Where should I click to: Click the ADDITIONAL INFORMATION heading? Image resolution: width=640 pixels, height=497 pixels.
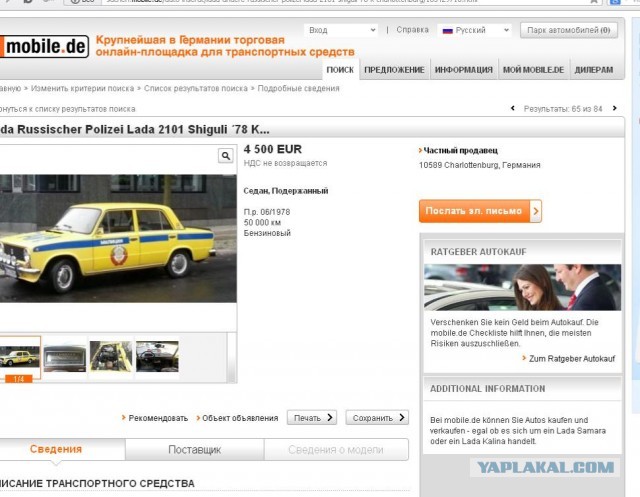tap(487, 389)
